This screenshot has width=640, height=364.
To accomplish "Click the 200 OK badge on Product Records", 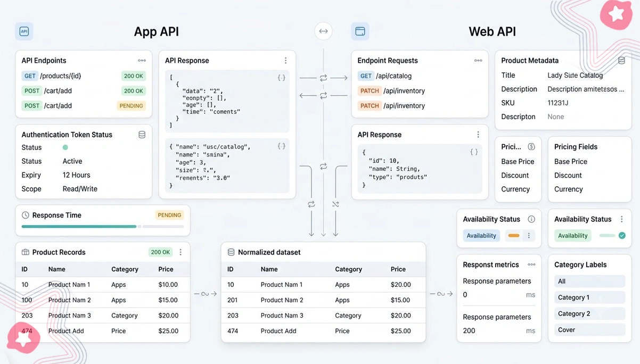I will (160, 252).
